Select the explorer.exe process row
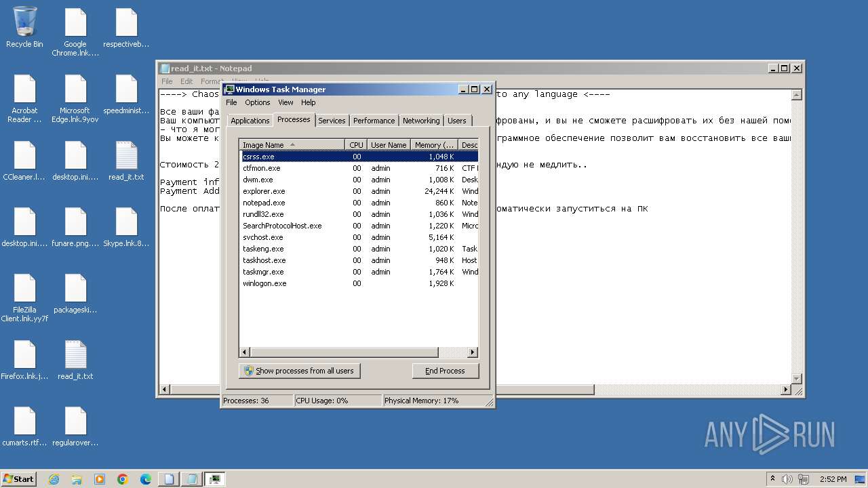 (x=359, y=191)
